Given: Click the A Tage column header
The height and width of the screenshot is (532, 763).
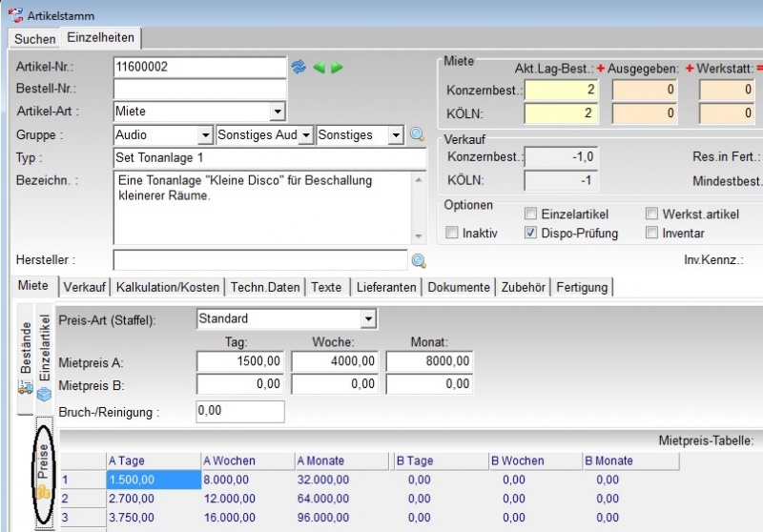Looking at the screenshot, I should point(154,461).
